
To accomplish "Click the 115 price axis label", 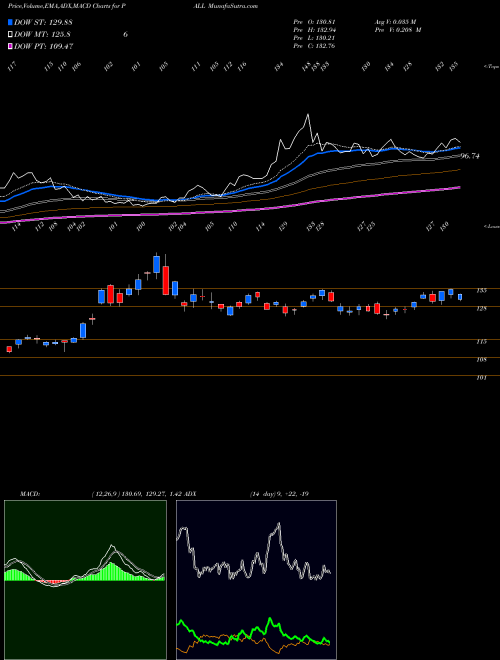I will point(481,342).
